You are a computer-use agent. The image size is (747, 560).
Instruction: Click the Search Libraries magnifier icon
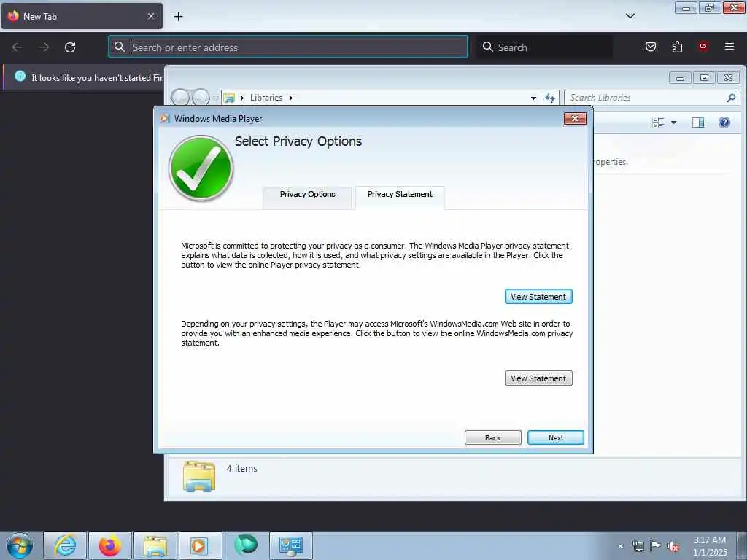coord(731,98)
